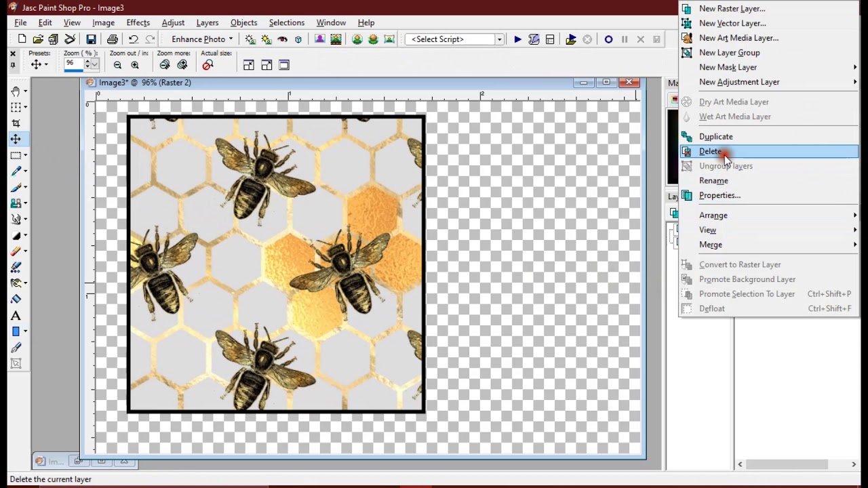The image size is (868, 488).
Task: Click the layers palette horizontal scrollbar
Action: coord(797,464)
